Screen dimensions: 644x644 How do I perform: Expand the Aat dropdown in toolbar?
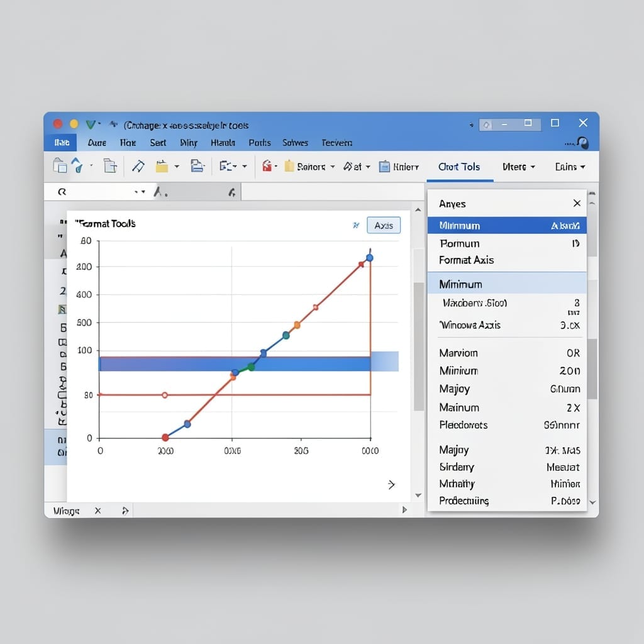tap(367, 167)
